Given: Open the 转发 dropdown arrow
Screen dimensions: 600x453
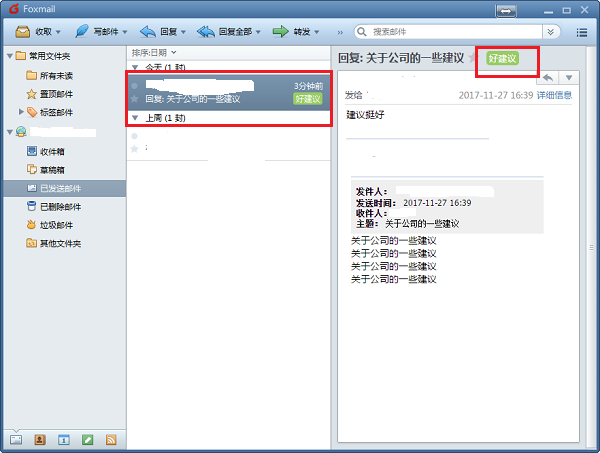Looking at the screenshot, I should tap(316, 32).
